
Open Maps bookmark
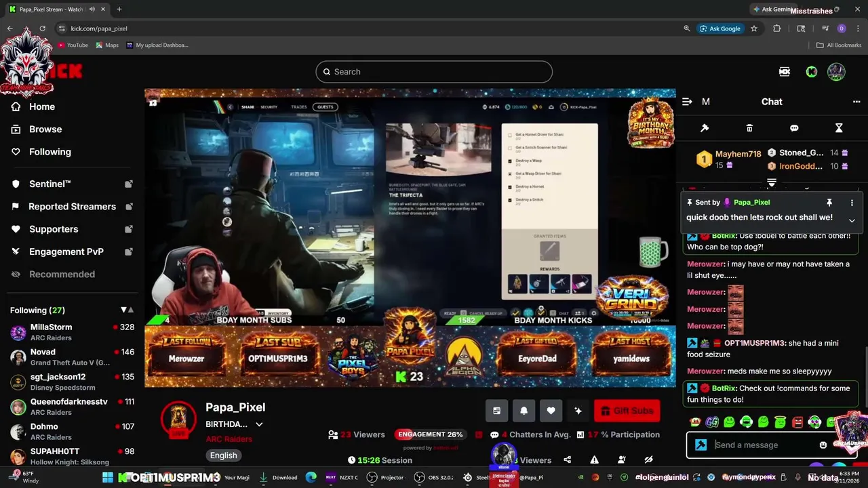107,45
